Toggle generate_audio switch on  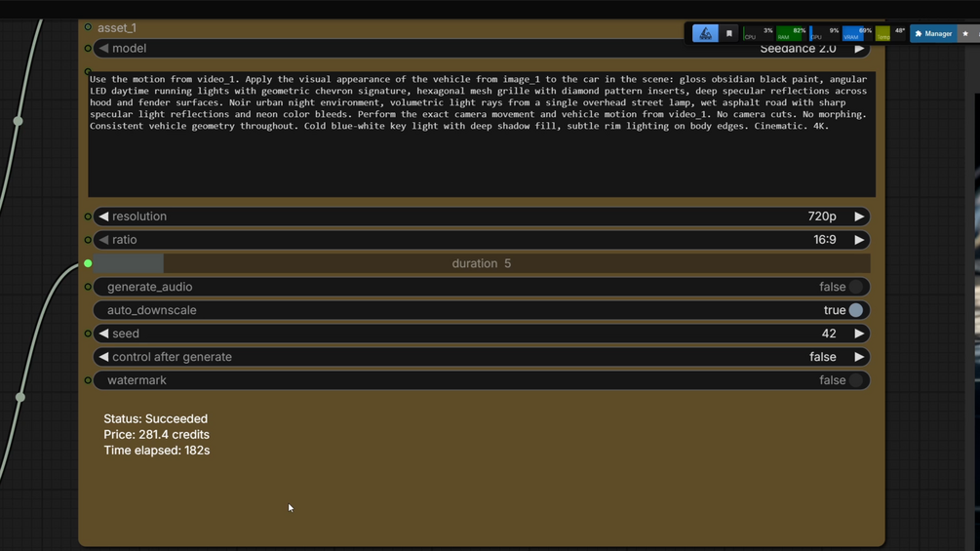coord(855,287)
